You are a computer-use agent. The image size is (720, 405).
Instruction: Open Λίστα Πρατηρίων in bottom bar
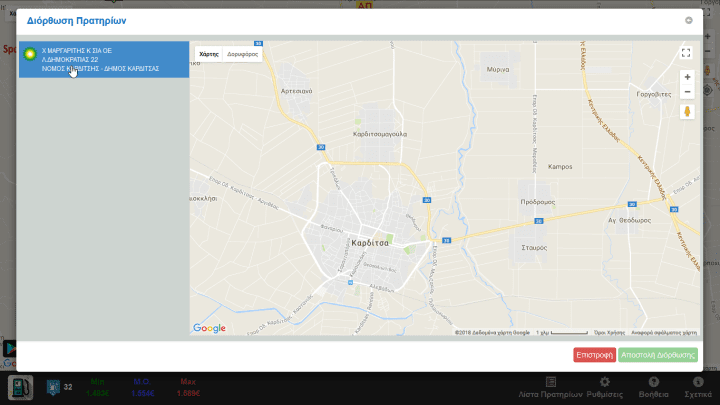(551, 388)
